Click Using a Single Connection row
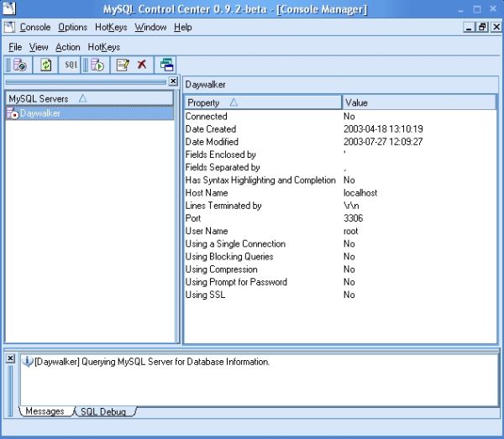Viewport: 504px width, 439px height. 340,243
